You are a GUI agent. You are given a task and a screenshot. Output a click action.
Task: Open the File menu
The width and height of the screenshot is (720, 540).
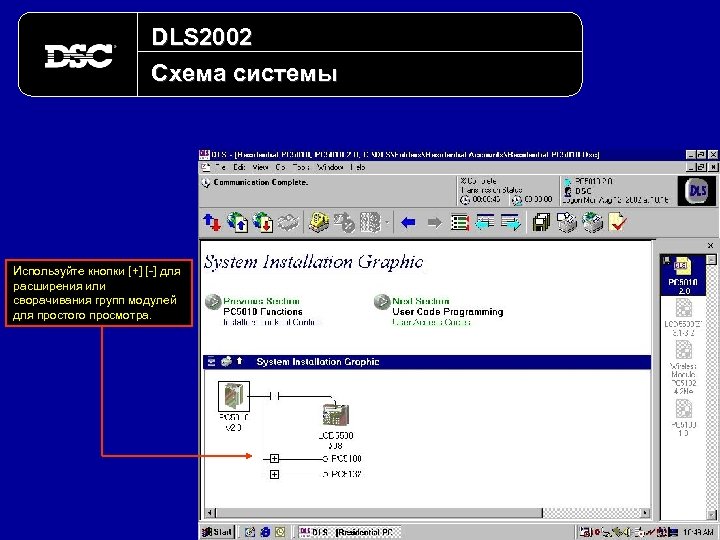tap(221, 168)
